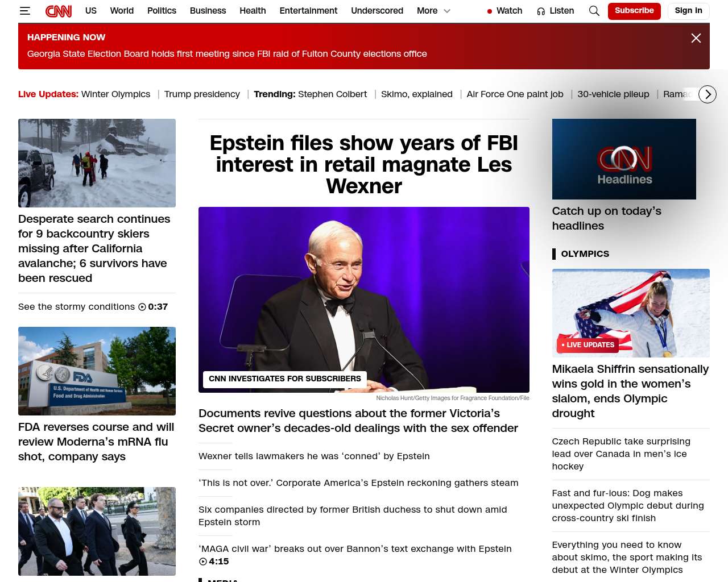Open the FDA building photo story

(x=97, y=371)
